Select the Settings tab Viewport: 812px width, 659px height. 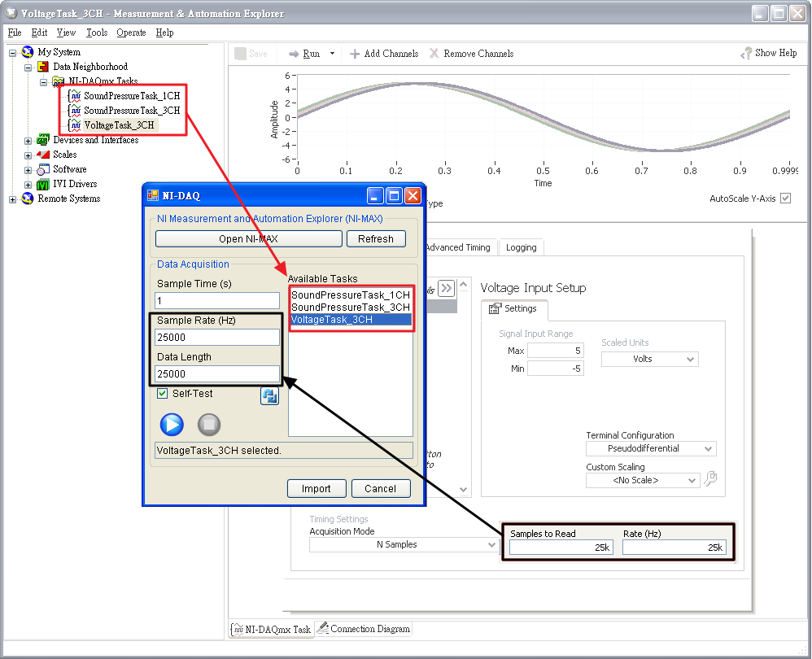pos(513,308)
